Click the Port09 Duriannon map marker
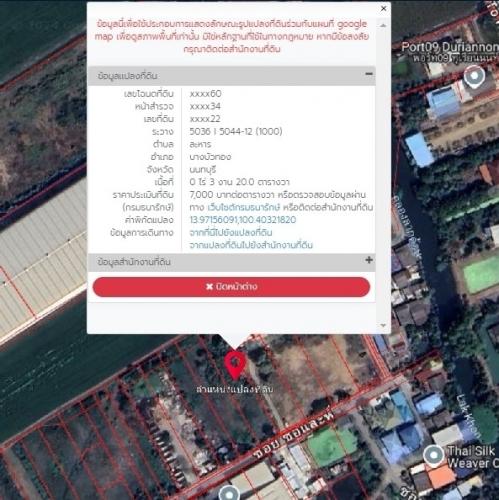Viewport: 499px width, 500px height. [474, 76]
